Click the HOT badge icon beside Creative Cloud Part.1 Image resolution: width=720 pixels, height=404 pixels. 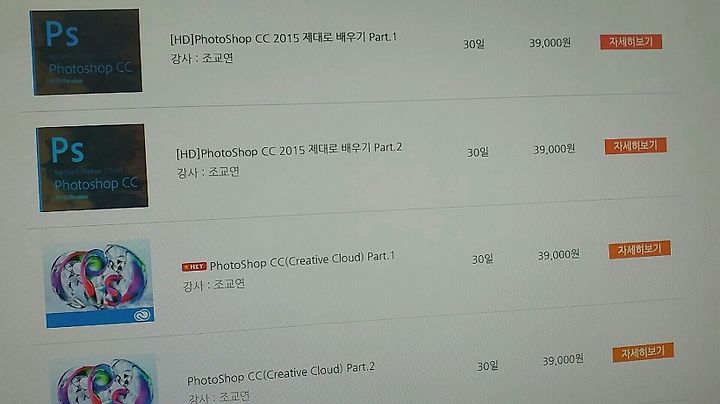(x=194, y=267)
